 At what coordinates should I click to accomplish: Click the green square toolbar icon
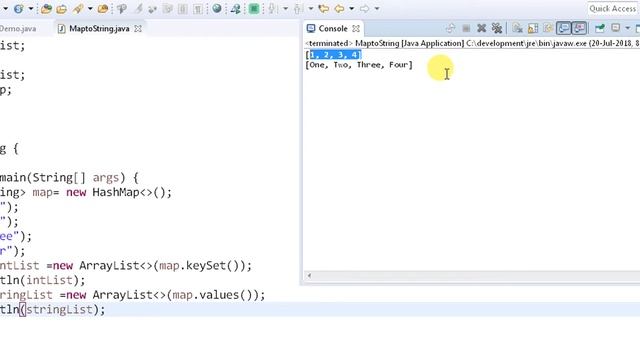click(254, 9)
